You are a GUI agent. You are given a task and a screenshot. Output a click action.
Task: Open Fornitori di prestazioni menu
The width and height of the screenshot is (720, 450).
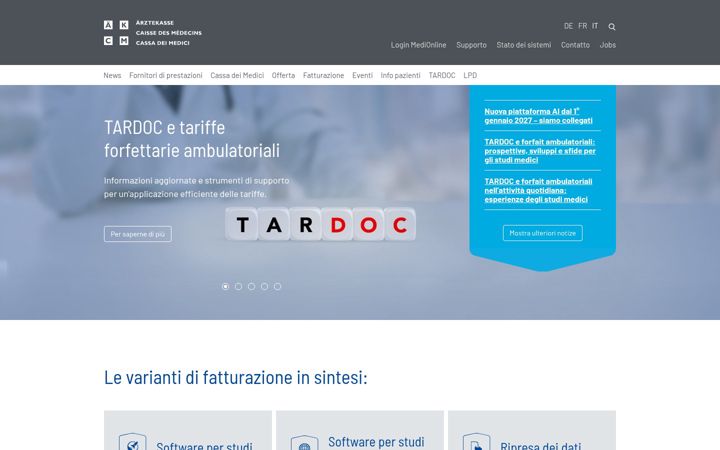166,75
